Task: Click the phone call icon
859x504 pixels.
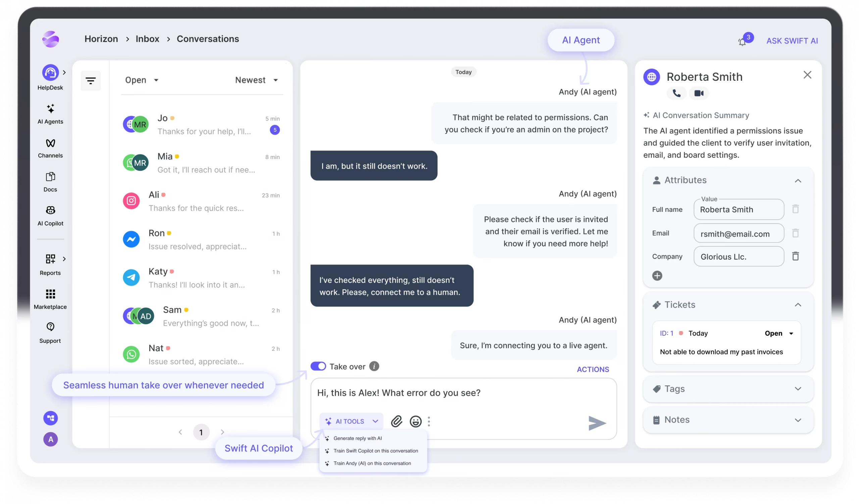Action: pyautogui.click(x=676, y=93)
